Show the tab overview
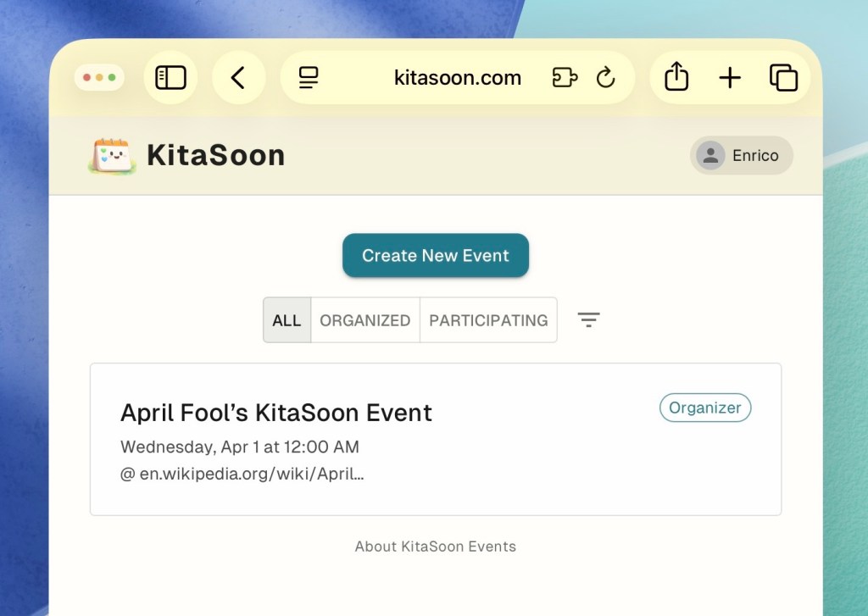 (x=783, y=78)
